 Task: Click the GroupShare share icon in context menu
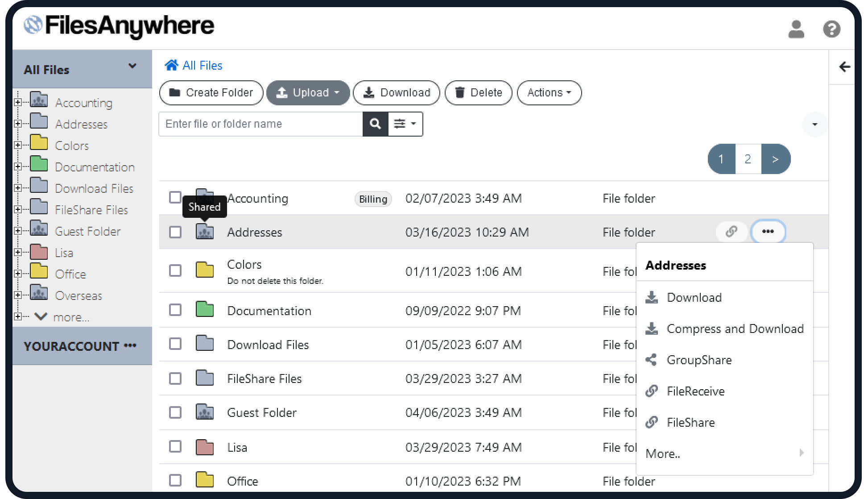coord(651,360)
